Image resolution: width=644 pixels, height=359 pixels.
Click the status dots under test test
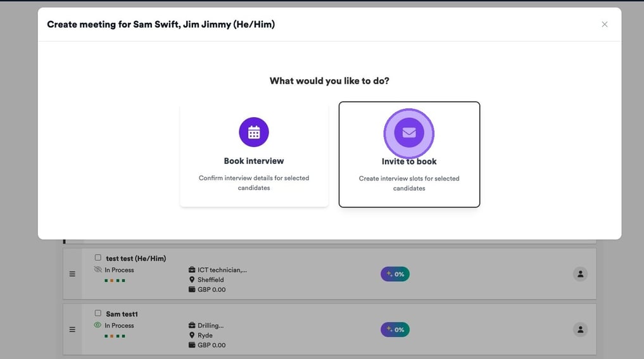(115, 280)
